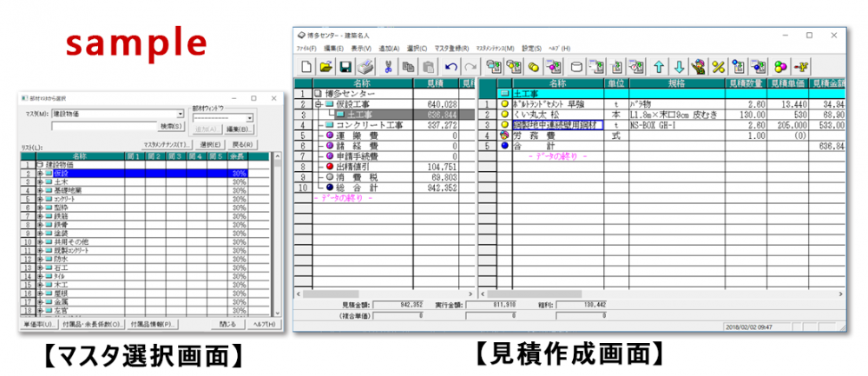Image resolution: width=868 pixels, height=376 pixels.
Task: Click the blue circle icon on 合計 row
Action: (504, 146)
